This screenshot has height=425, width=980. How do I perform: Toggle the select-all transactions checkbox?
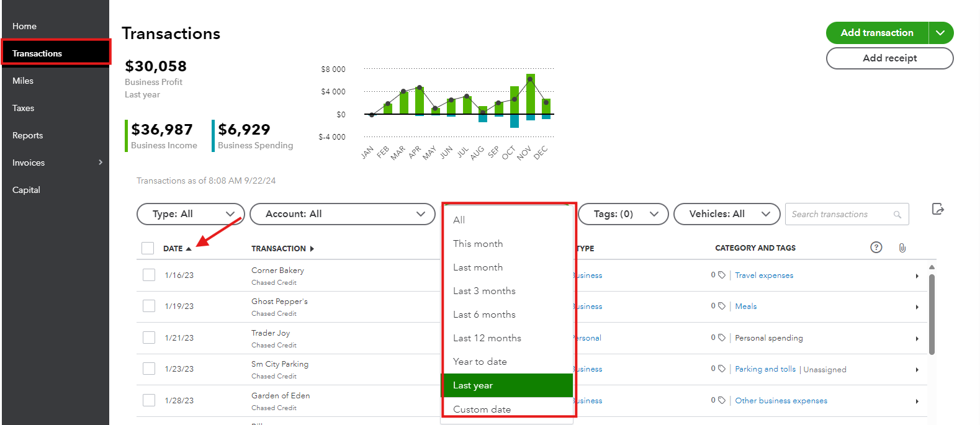click(x=148, y=248)
